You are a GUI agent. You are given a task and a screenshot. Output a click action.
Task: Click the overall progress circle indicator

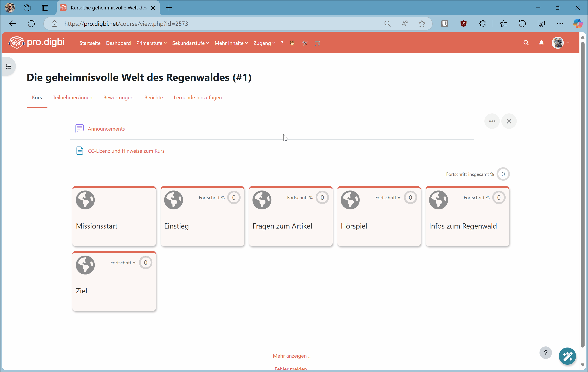pyautogui.click(x=503, y=174)
